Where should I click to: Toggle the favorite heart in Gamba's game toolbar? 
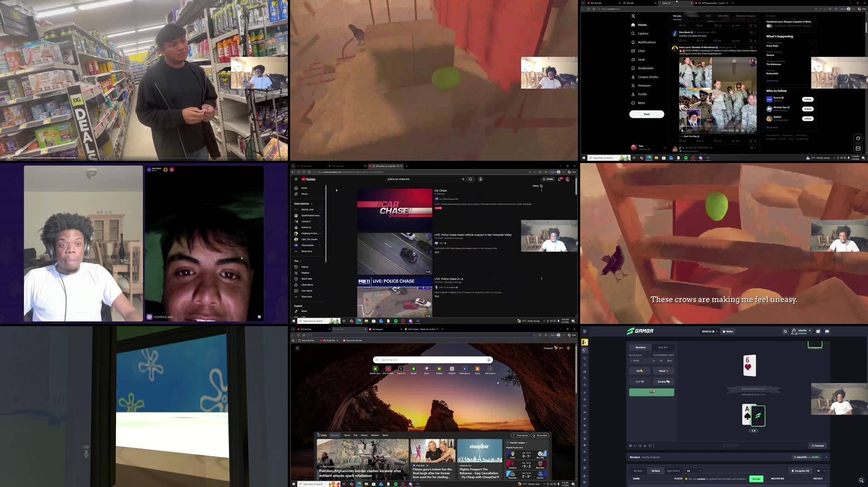(650, 446)
